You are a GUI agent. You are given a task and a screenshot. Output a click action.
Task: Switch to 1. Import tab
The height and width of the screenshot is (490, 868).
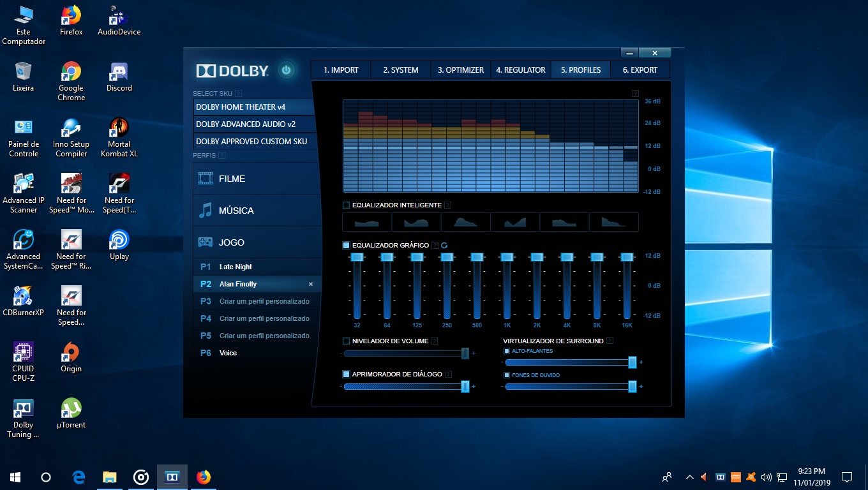tap(341, 70)
